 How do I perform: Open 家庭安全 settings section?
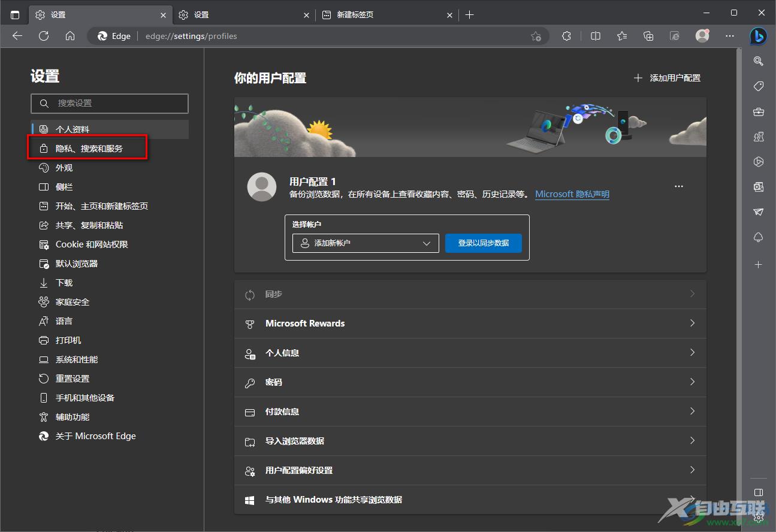110,302
